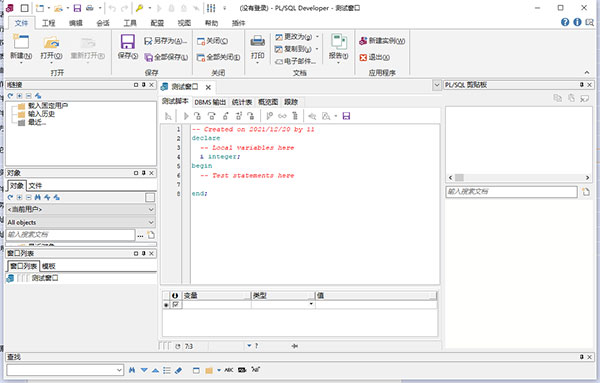Open the 工具 ribbon tab
Viewport: 600px width, 383px height.
click(x=130, y=23)
